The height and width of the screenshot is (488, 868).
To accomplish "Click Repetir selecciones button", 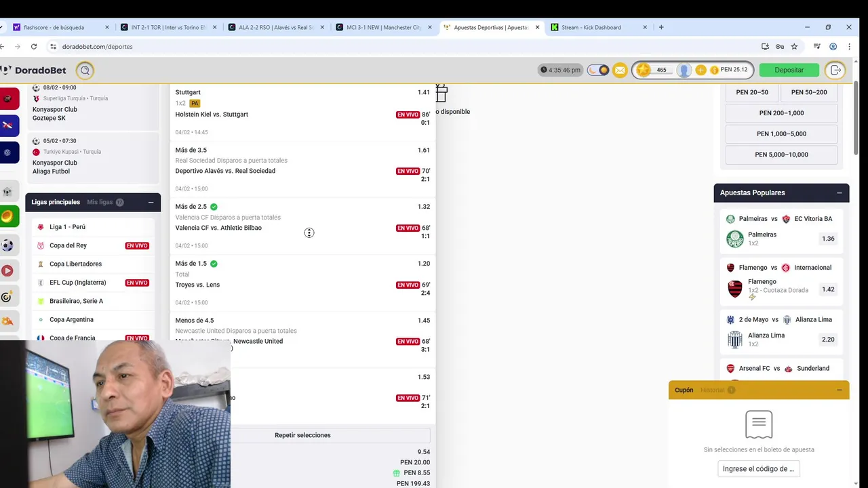I will point(302,435).
